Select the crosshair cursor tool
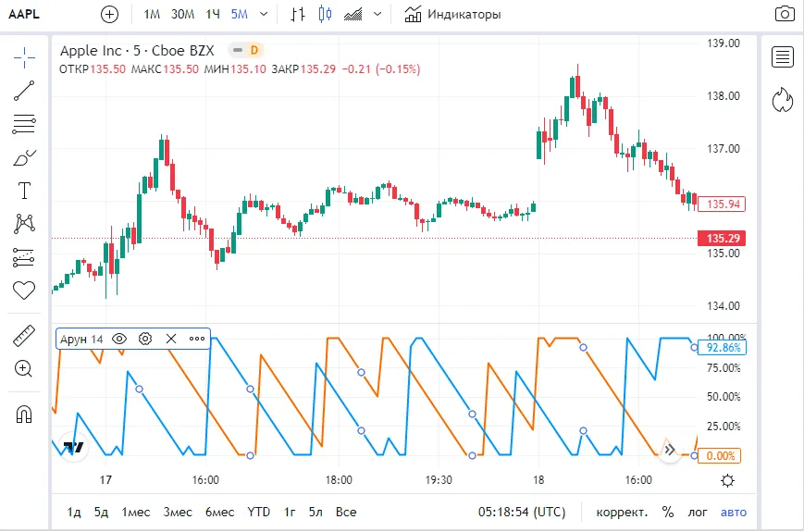The width and height of the screenshot is (804, 532). (24, 57)
